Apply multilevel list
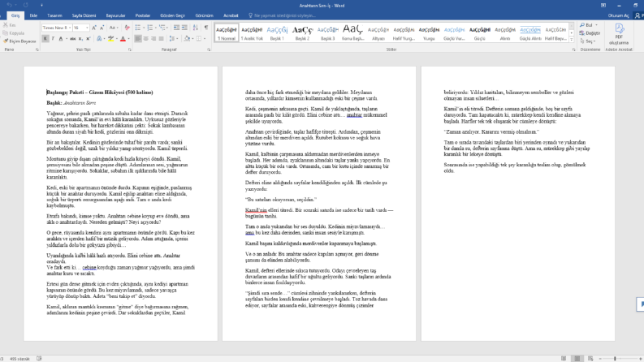This screenshot has width=644, height=362. pyautogui.click(x=162, y=28)
